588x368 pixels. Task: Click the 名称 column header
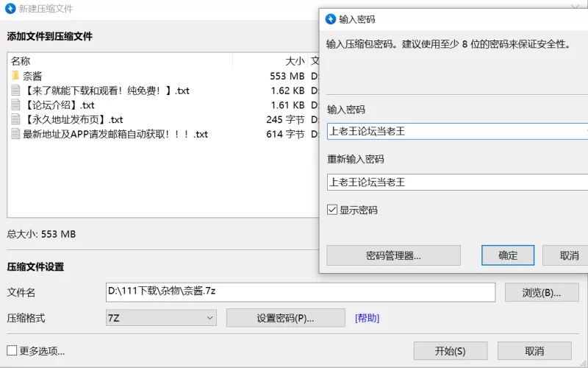[21, 61]
